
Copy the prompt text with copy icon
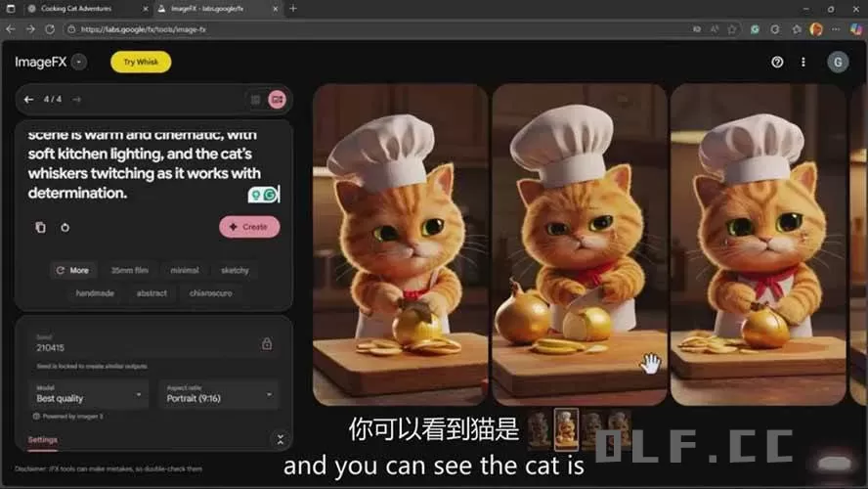40,227
